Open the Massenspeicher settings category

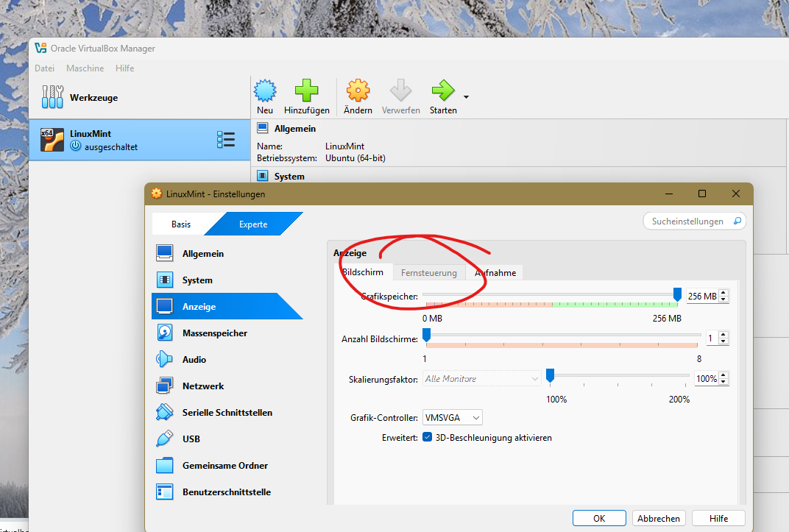(227, 333)
